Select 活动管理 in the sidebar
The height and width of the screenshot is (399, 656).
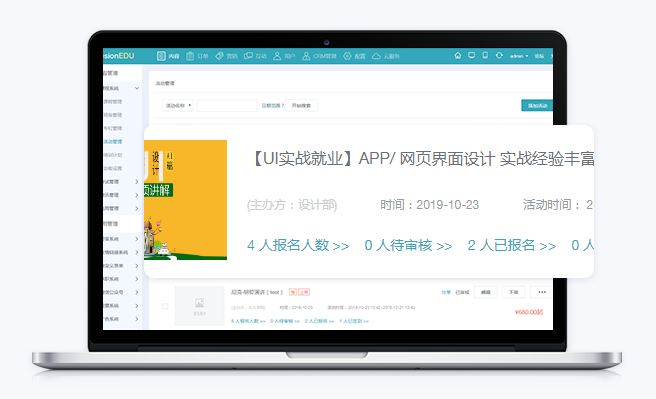(113, 142)
